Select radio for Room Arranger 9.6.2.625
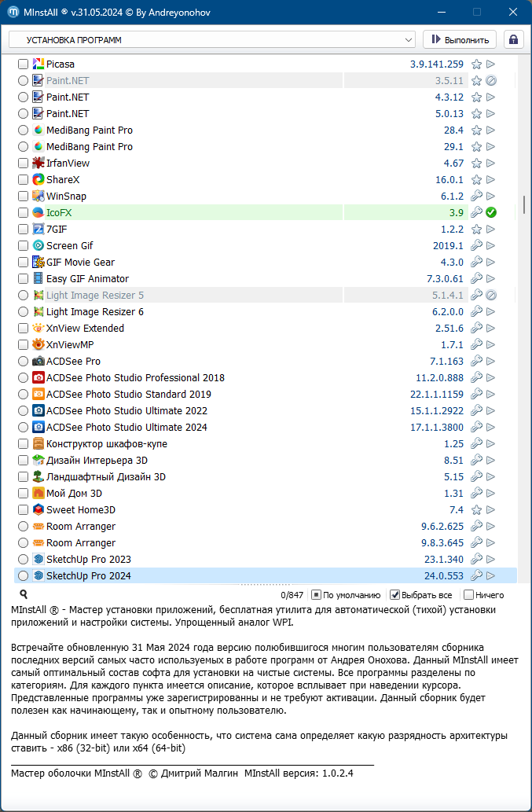Screen dimensions: 532x812 (x=23, y=526)
